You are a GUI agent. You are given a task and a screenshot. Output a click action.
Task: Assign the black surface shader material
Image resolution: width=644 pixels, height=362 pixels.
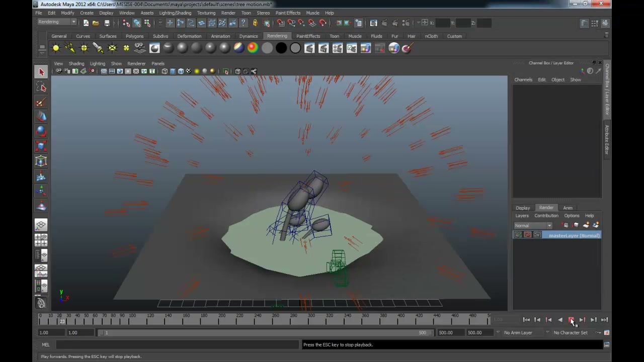click(281, 48)
